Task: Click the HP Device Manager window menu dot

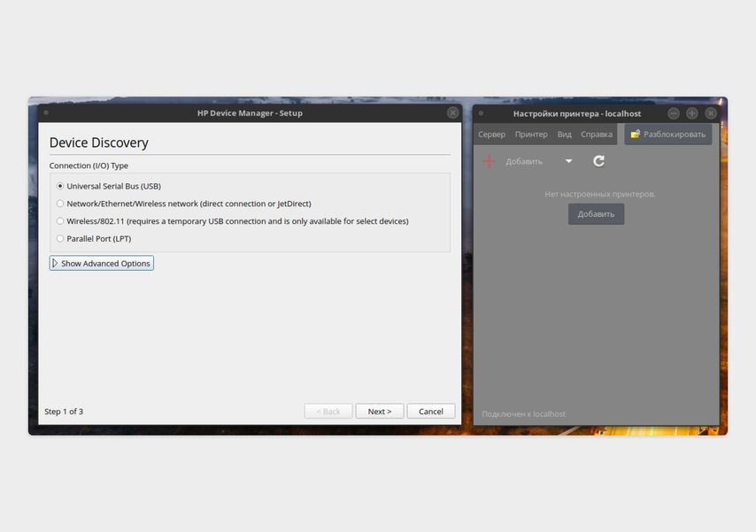Action: pyautogui.click(x=46, y=113)
